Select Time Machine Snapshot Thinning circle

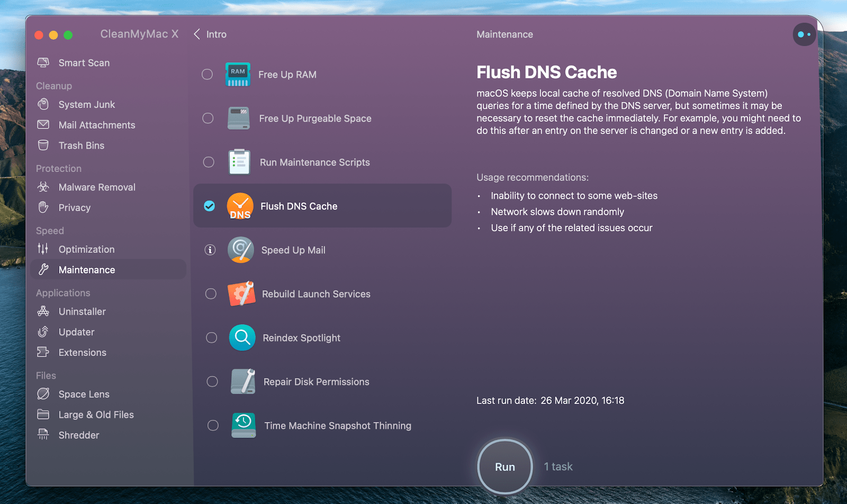click(213, 425)
